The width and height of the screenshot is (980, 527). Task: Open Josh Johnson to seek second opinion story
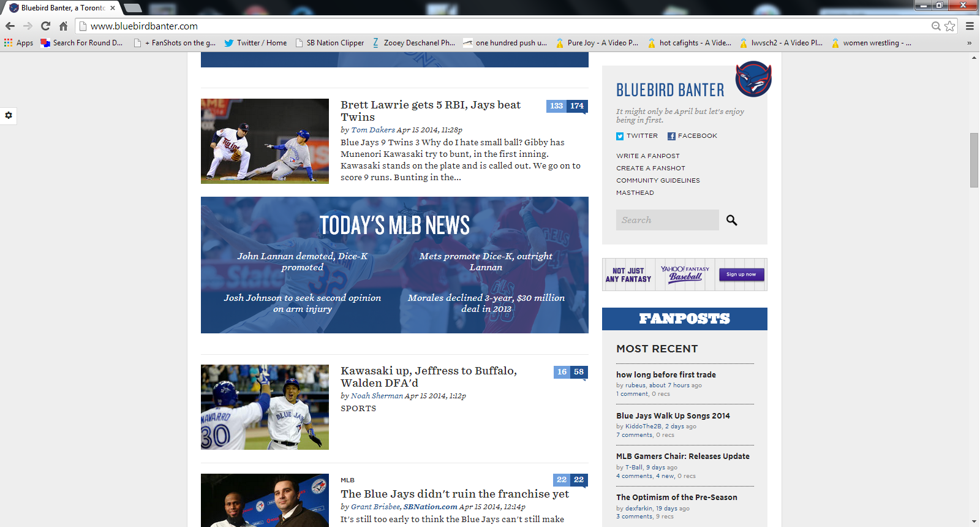pos(303,303)
